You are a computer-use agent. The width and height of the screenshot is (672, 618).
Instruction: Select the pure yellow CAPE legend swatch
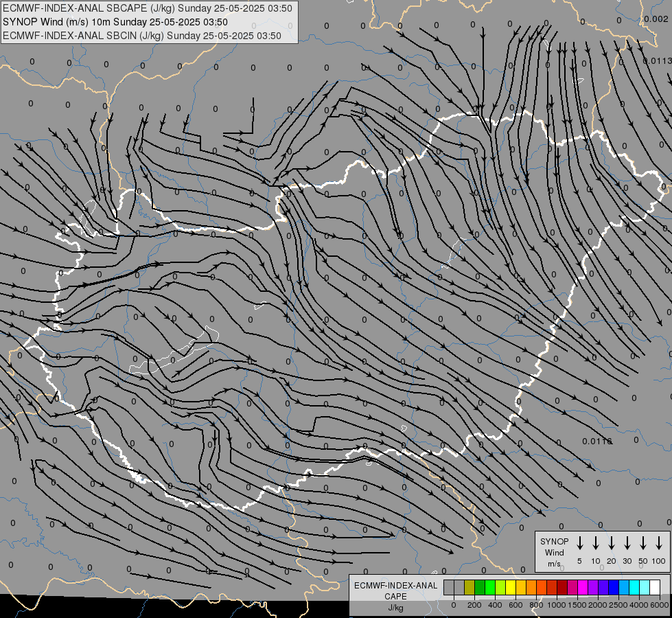point(511,587)
